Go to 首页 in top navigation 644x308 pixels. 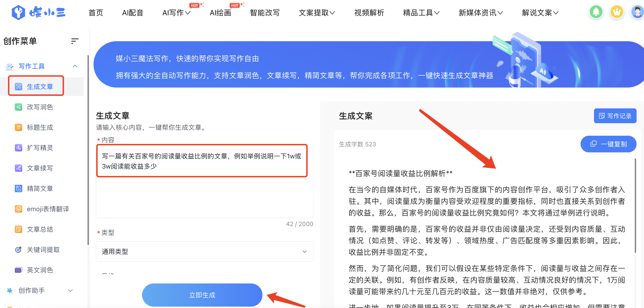coord(96,13)
